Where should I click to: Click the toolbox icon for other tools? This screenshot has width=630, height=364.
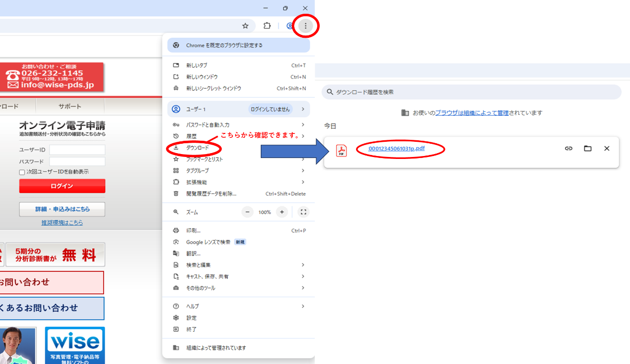pyautogui.click(x=176, y=288)
